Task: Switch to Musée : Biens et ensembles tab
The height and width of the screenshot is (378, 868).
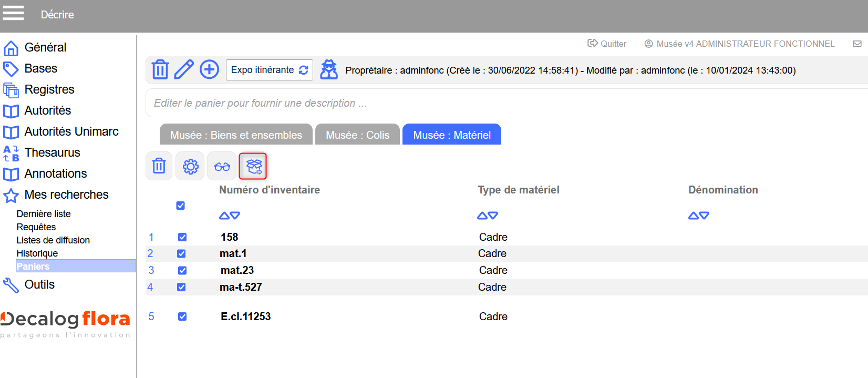Action: [x=236, y=135]
